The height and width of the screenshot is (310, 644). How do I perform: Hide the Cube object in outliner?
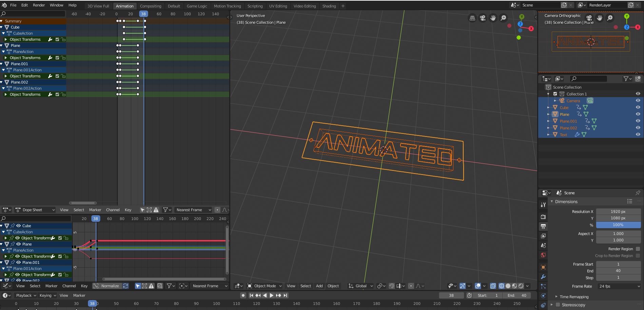pos(638,107)
